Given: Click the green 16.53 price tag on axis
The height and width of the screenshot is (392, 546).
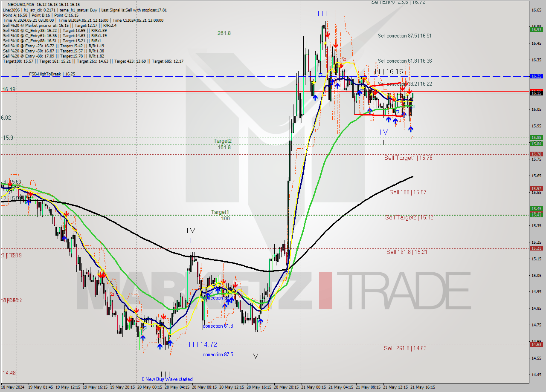Looking at the screenshot, I should [536, 29].
